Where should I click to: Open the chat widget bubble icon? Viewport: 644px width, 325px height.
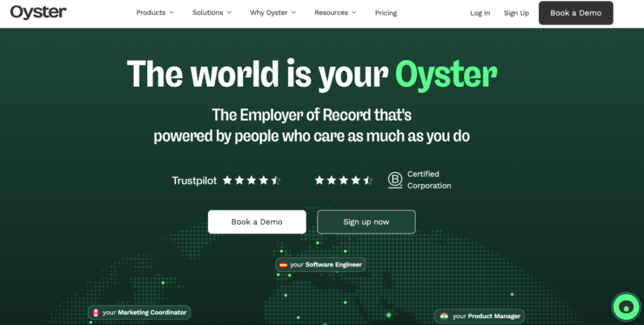[x=626, y=307]
